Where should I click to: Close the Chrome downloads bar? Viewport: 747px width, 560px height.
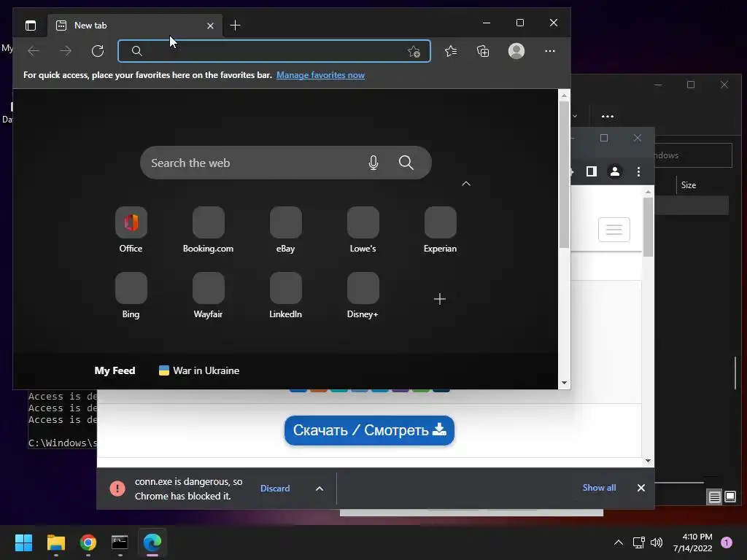(x=641, y=488)
